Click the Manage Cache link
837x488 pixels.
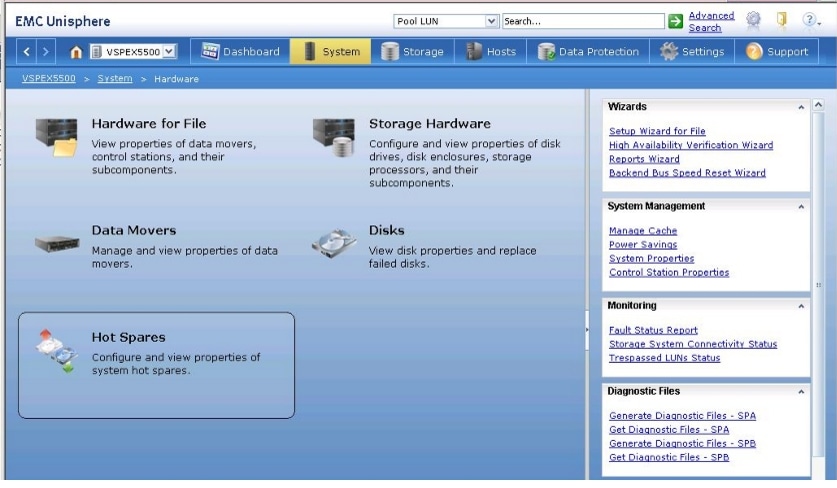[643, 230]
